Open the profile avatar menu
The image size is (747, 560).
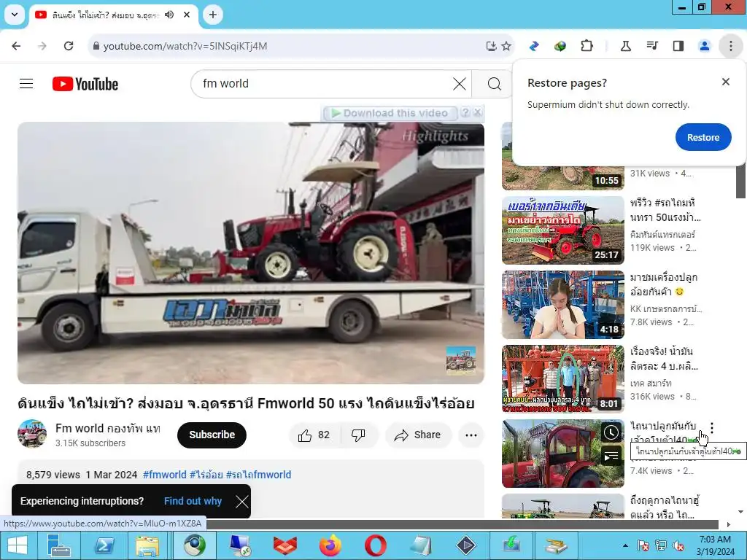(705, 46)
